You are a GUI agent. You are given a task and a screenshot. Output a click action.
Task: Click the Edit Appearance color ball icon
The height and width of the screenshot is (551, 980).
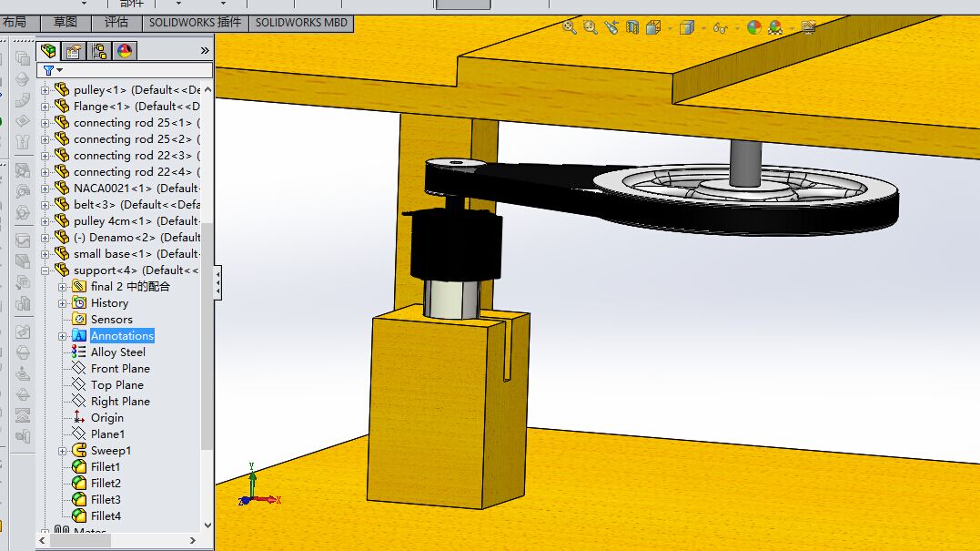(x=754, y=27)
